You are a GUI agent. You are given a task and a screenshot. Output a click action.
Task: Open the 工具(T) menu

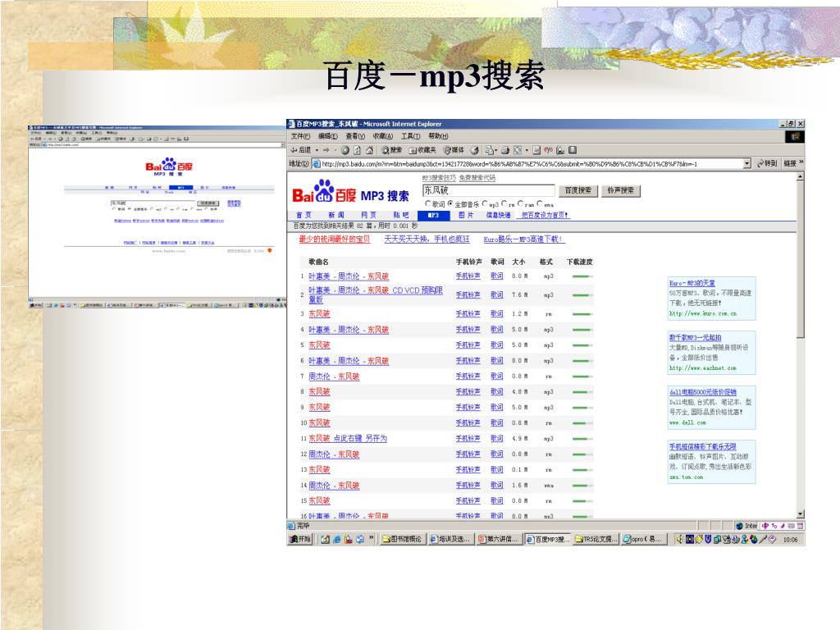pos(410,137)
